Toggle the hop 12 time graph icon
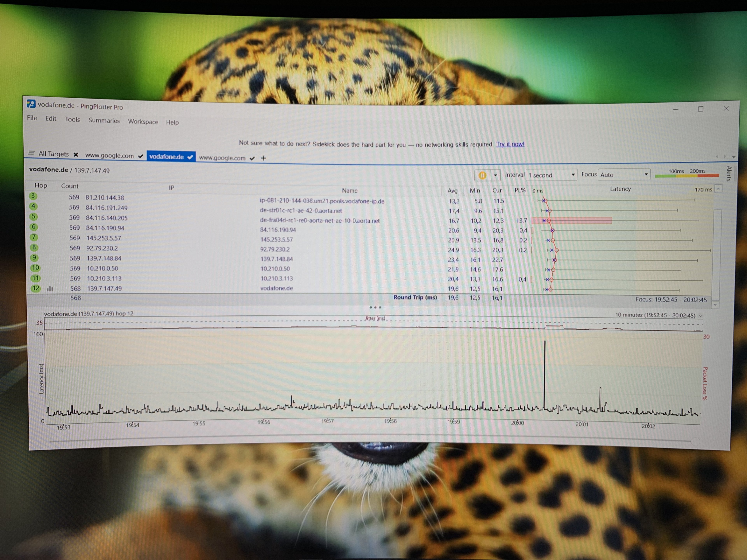747x560 pixels. coord(50,289)
